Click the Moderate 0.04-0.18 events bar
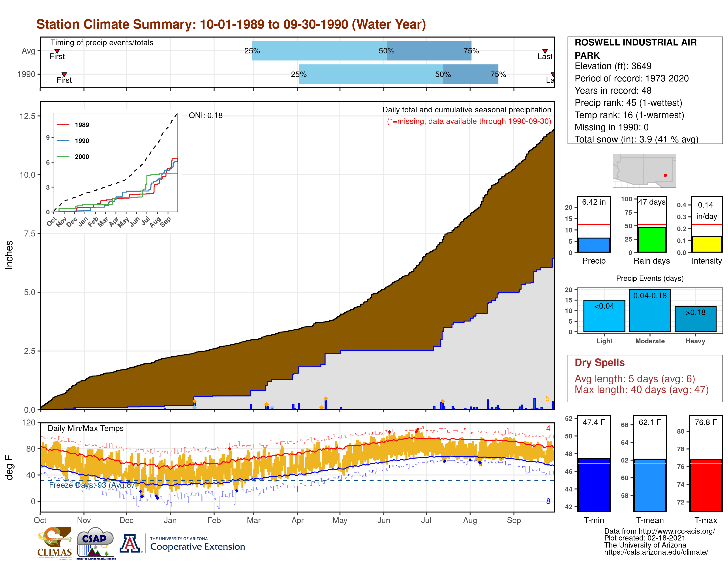 click(650, 310)
